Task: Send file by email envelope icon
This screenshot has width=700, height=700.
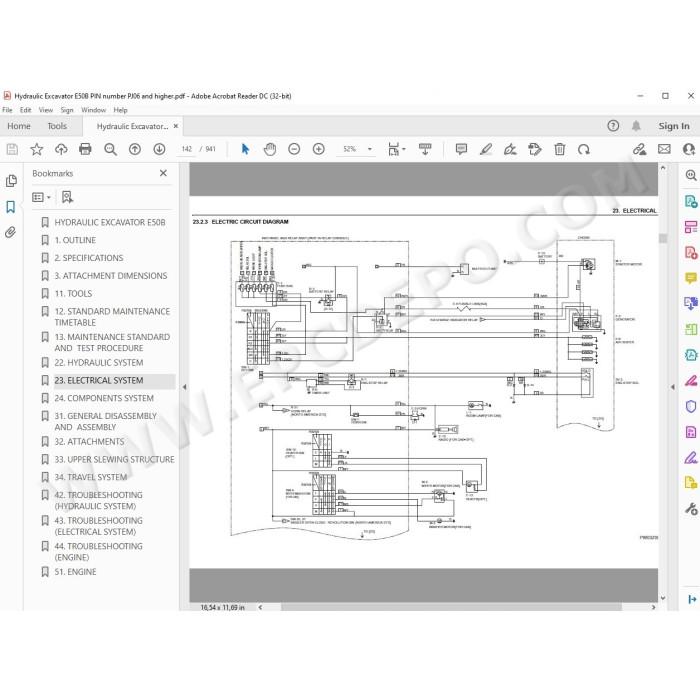Action: tap(664, 149)
